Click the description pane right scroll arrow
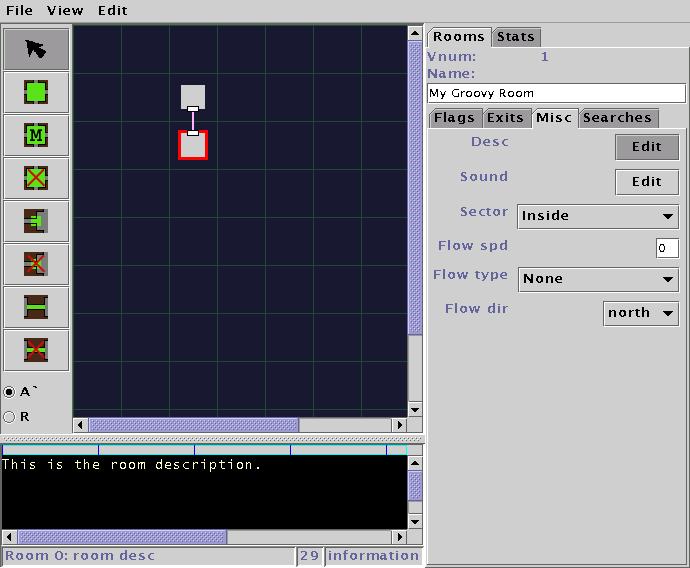Screen dimensions: 690x568 (400, 537)
